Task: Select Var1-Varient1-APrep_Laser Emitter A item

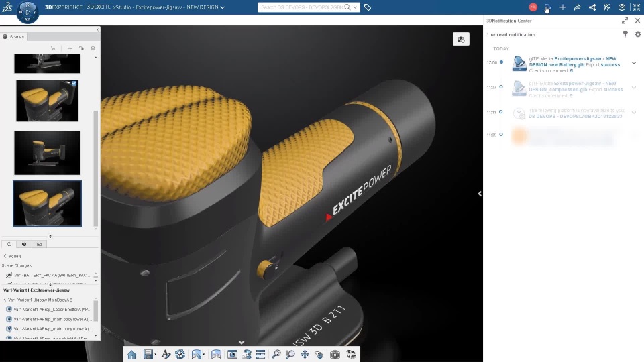Action: click(x=49, y=310)
